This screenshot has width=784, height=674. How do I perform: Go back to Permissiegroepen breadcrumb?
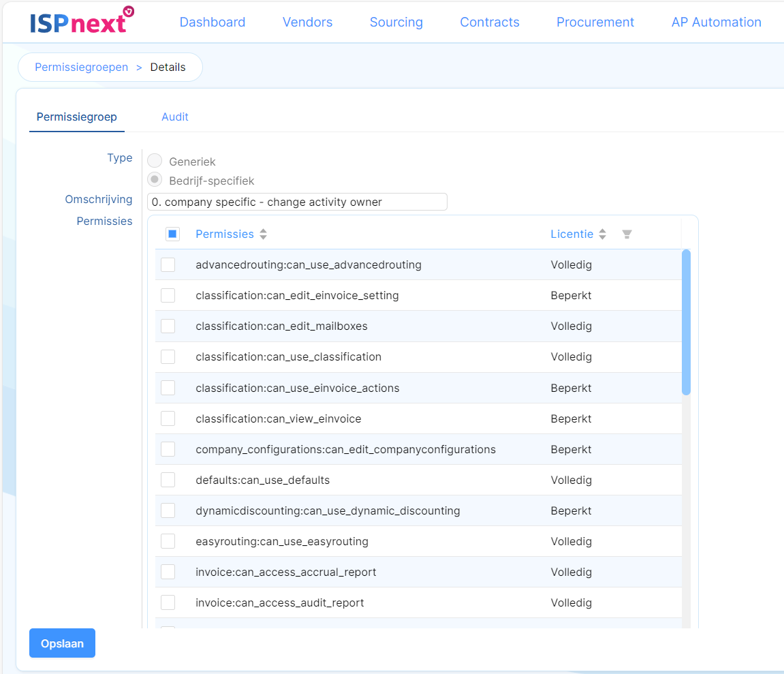tap(82, 67)
